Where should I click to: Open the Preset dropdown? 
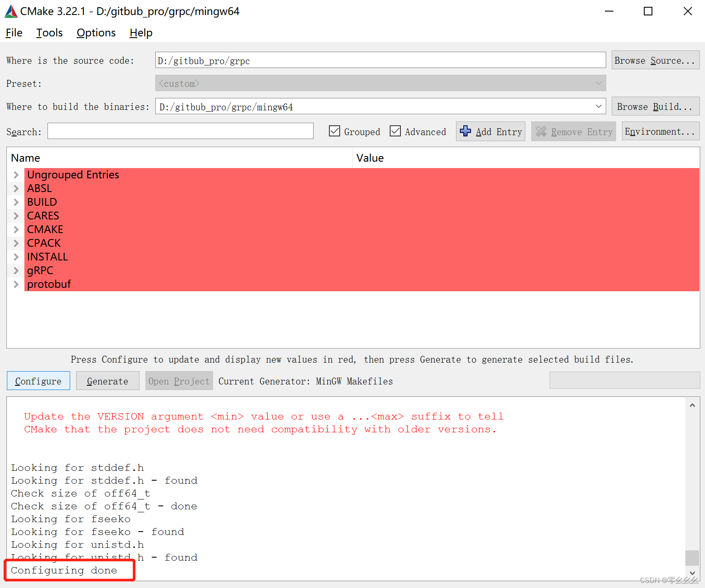point(598,83)
